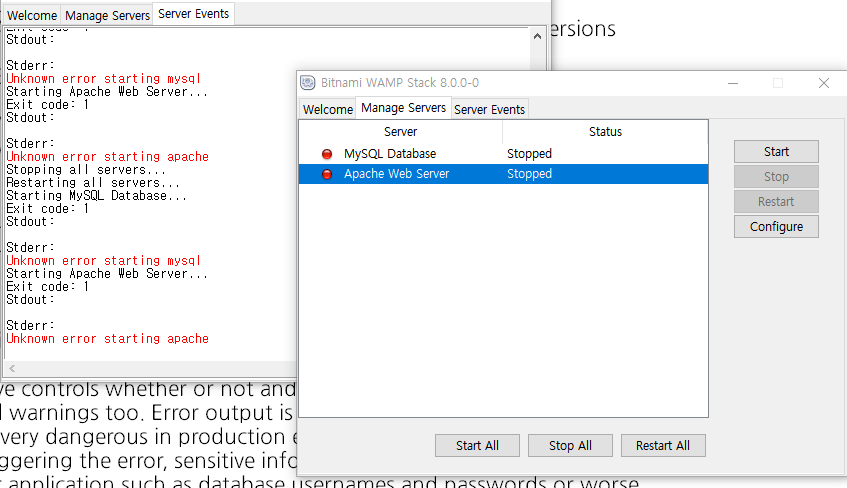Click the red status icon beside MySQL Database

(326, 154)
